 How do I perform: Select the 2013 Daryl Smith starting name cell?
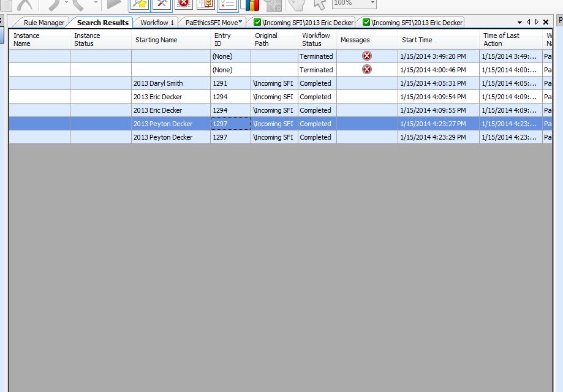(171, 83)
